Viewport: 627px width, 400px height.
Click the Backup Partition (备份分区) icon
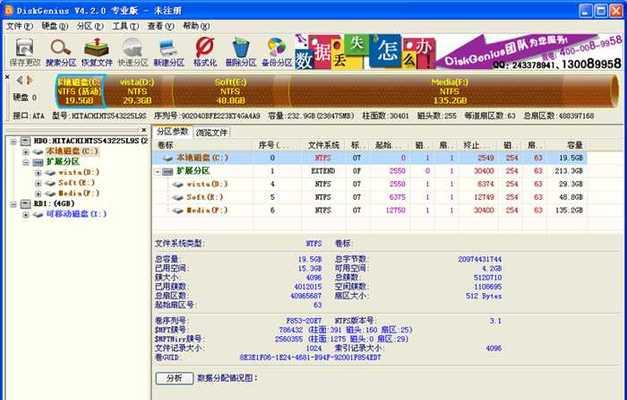pos(276,52)
